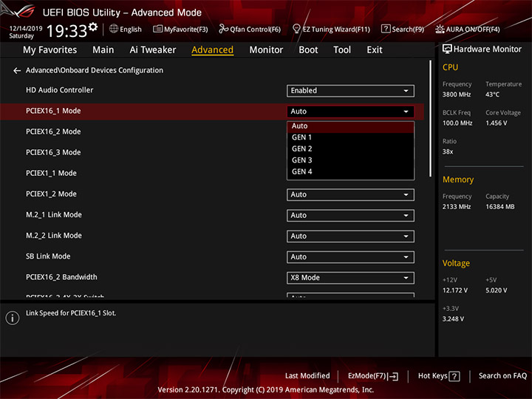Choose Auto in the open list
532x399 pixels.
click(x=350, y=126)
